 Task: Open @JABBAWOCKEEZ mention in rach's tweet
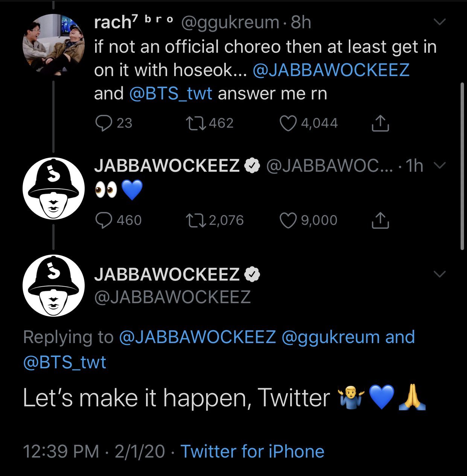coord(331,70)
